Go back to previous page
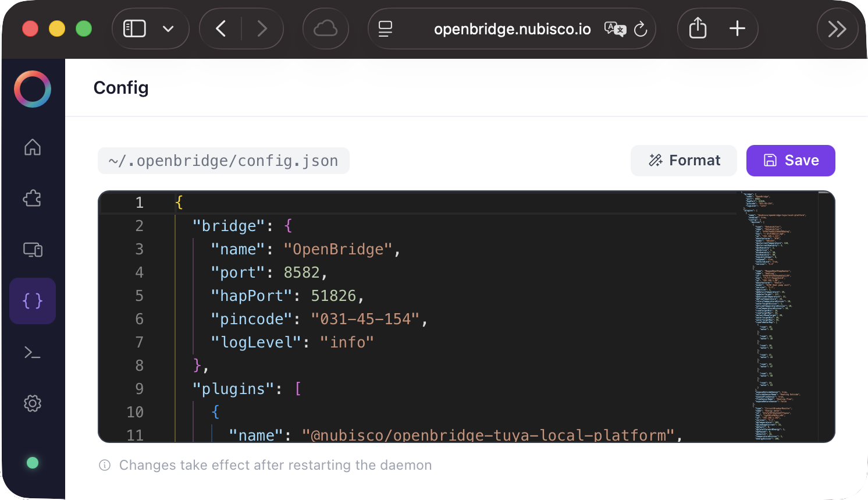Image resolution: width=868 pixels, height=500 pixels. (220, 29)
